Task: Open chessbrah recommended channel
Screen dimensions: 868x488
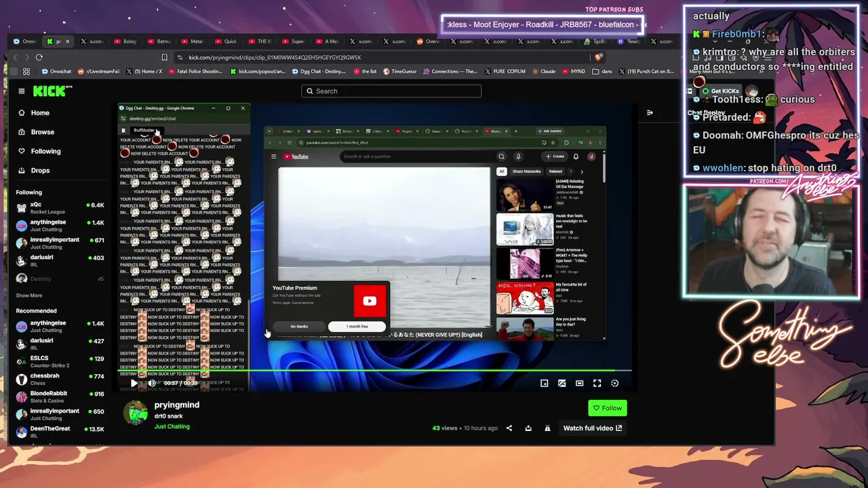Action: tap(61, 379)
